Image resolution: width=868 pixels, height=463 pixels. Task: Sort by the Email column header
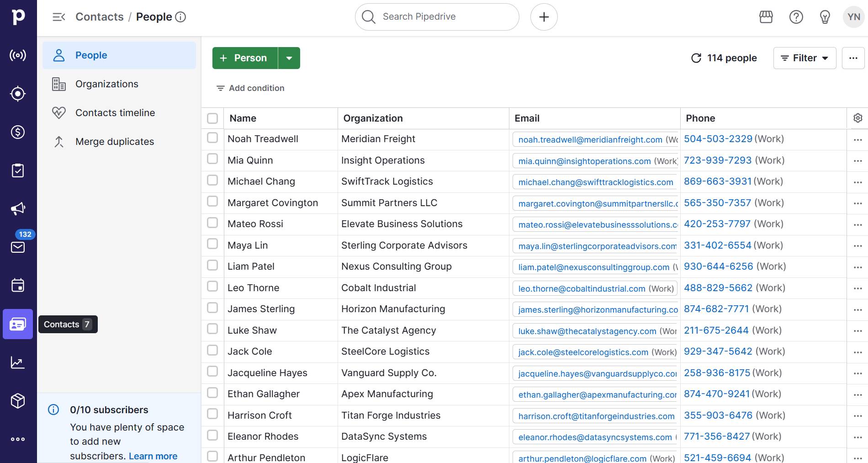coord(527,118)
